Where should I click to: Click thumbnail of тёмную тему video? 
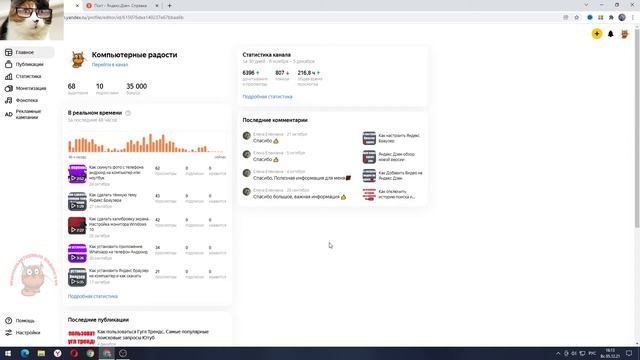77,201
